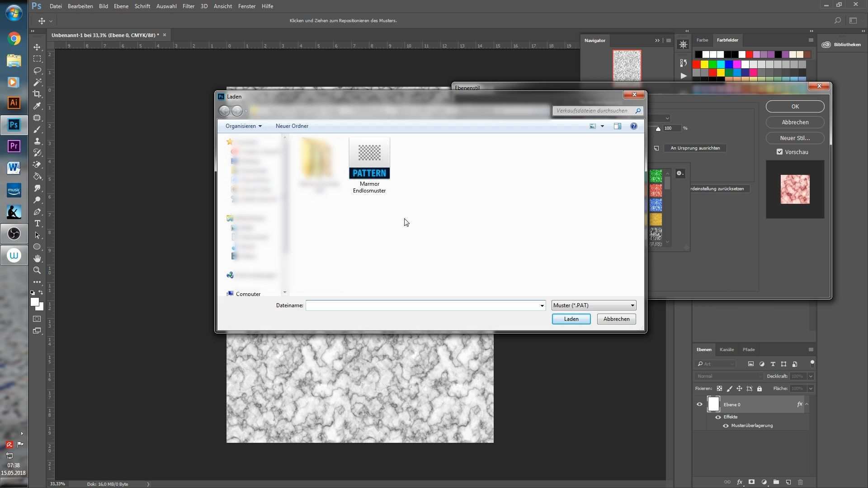Uncheck the Vorschau checkbox

pos(779,152)
